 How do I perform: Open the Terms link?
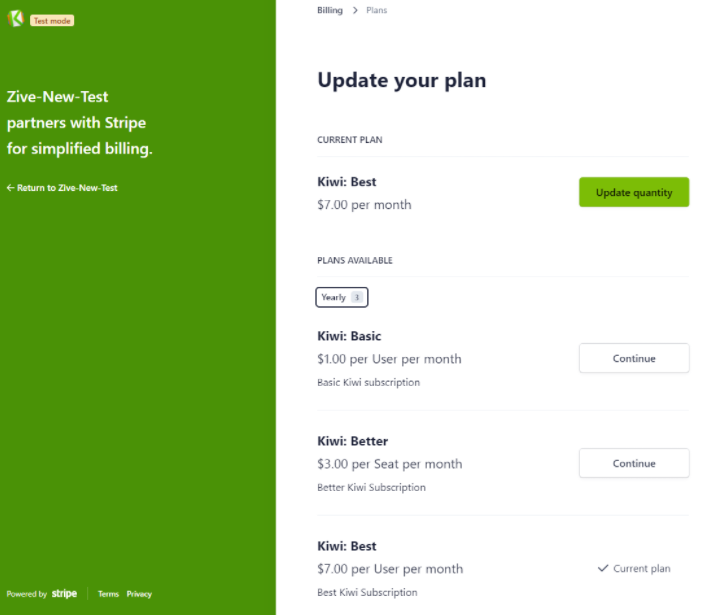(x=109, y=594)
